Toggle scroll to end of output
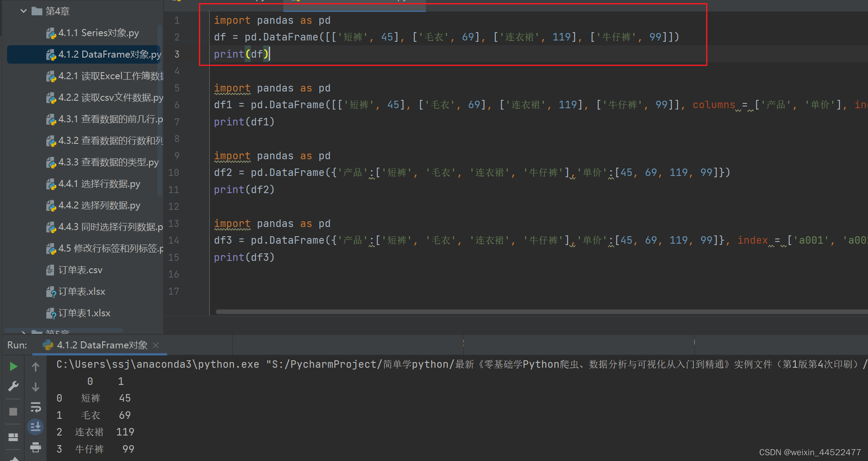 [x=36, y=427]
